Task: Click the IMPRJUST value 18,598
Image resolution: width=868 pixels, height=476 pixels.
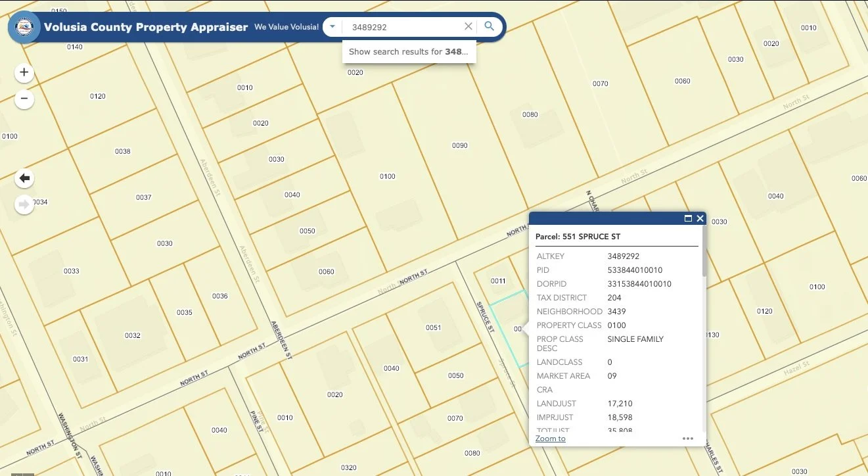Action: pos(620,417)
